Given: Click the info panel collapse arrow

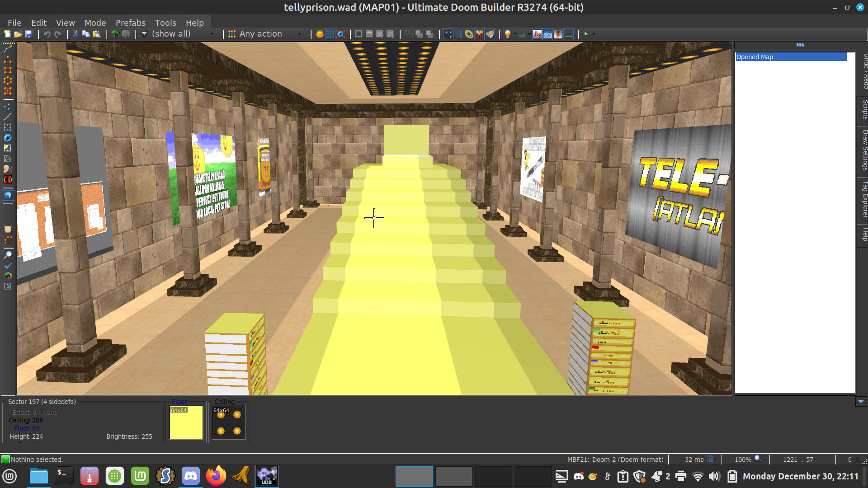Looking at the screenshot, I should [x=861, y=401].
